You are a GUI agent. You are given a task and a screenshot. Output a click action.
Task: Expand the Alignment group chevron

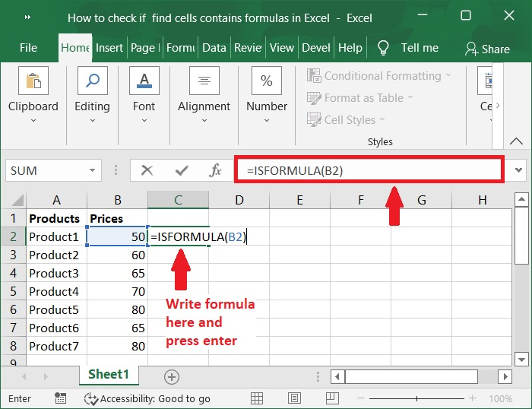204,120
